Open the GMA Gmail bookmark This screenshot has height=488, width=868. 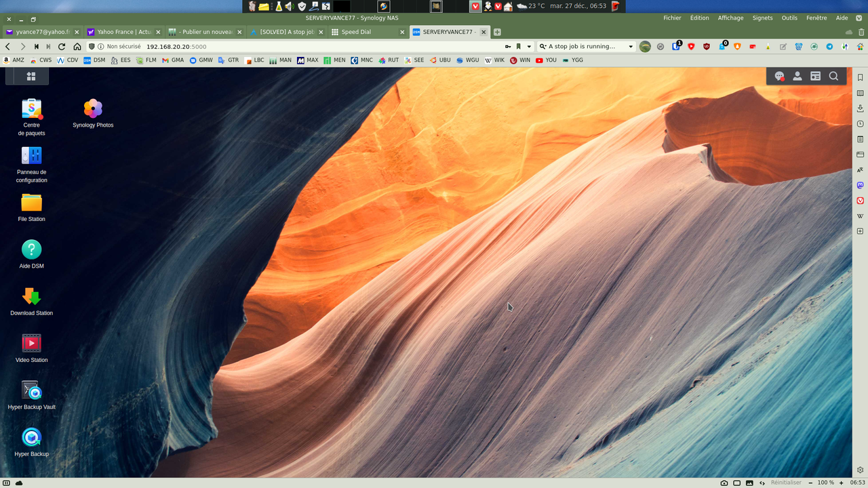(173, 60)
